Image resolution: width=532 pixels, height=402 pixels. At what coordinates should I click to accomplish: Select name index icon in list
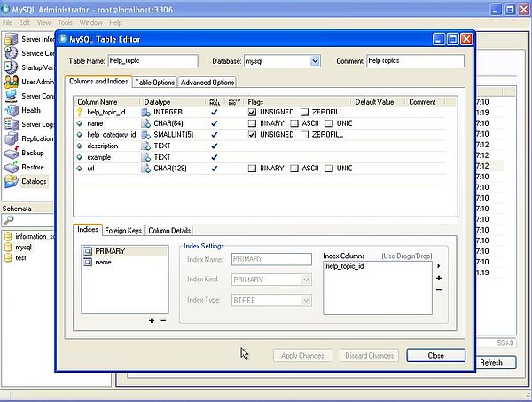pyautogui.click(x=88, y=263)
